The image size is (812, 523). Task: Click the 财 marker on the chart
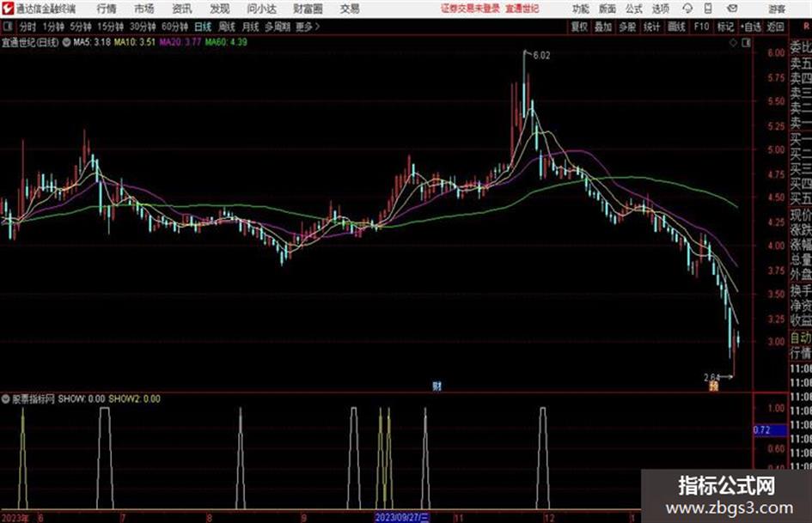point(437,386)
